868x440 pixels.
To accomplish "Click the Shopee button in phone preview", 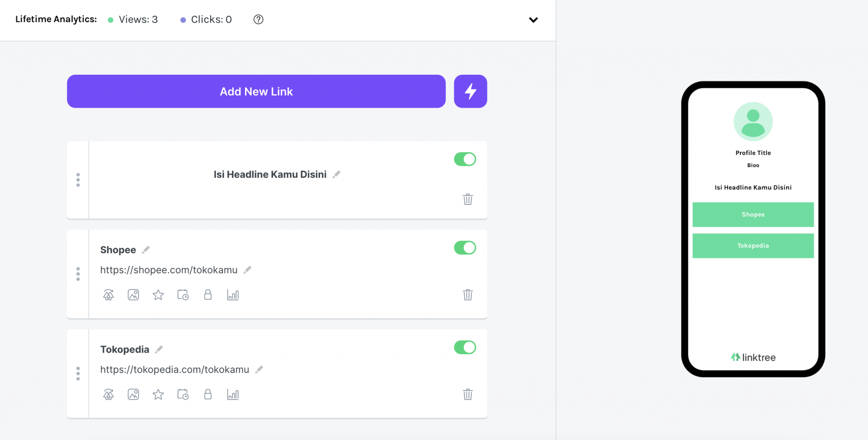I will tap(753, 215).
